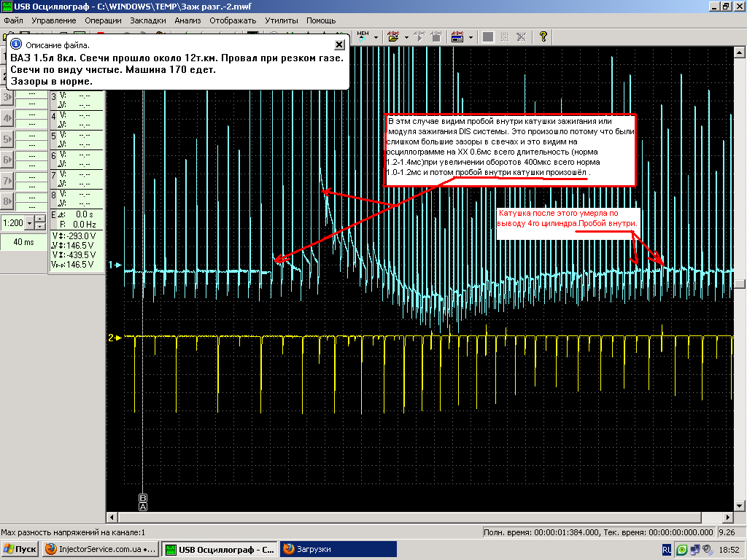Click the 40 ms time base field

(23, 242)
